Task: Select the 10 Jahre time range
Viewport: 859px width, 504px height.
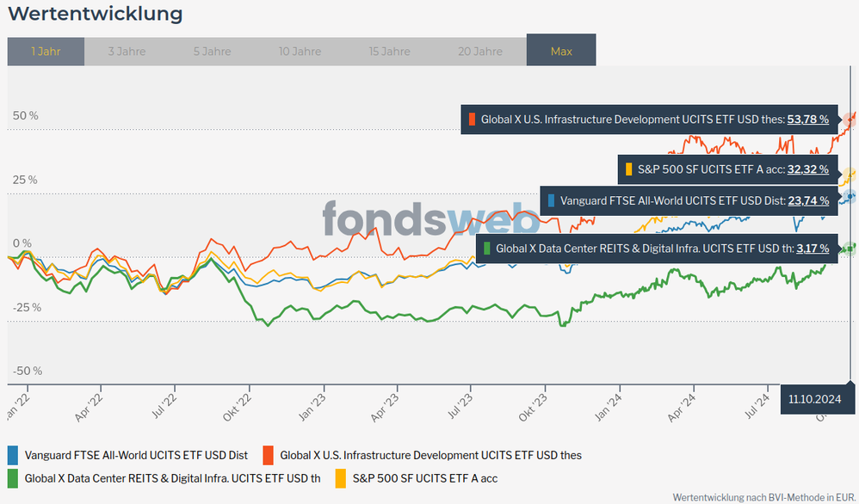Action: point(300,52)
